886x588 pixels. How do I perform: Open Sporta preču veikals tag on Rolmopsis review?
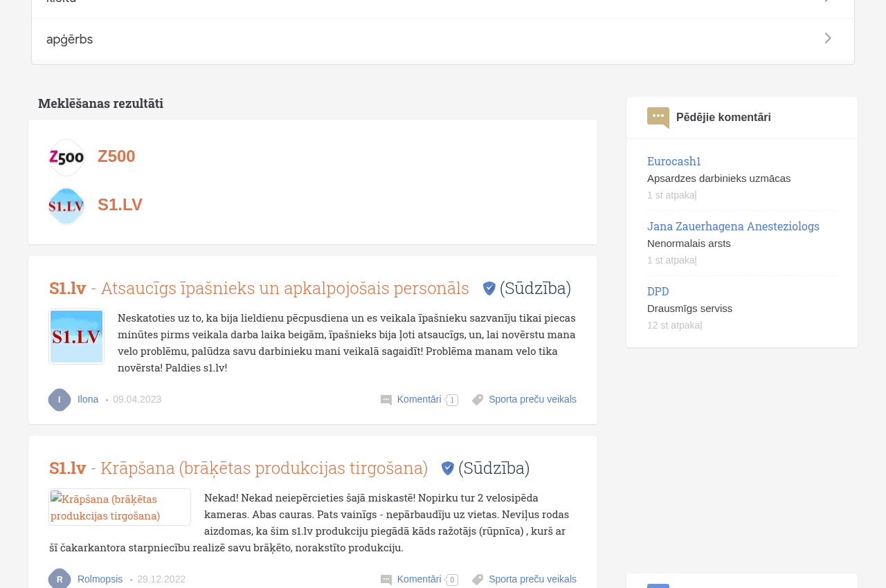pos(532,579)
